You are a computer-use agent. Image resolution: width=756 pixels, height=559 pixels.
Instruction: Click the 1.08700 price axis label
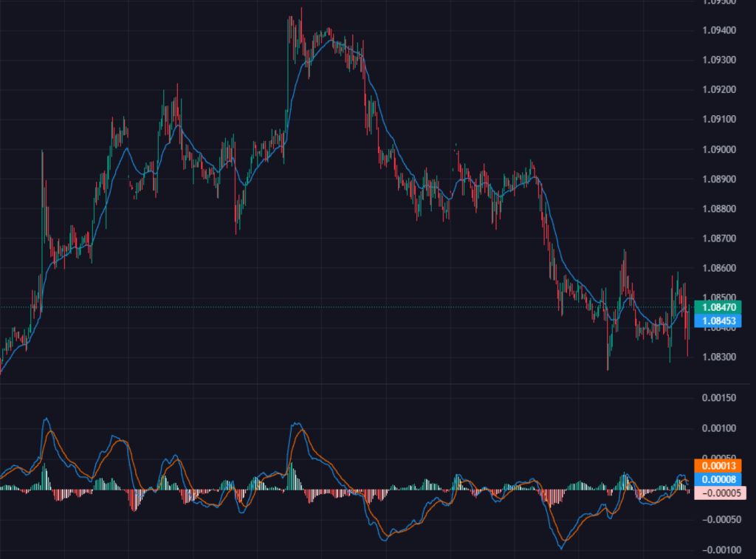click(718, 239)
